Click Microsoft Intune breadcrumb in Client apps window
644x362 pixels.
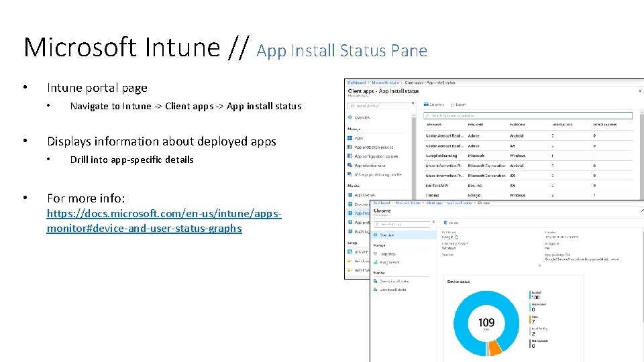pos(385,82)
